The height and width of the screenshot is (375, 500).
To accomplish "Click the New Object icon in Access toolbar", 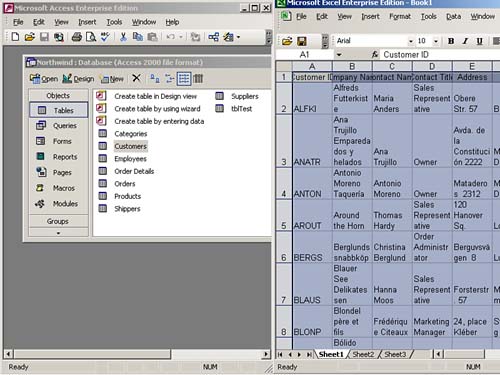I will (229, 37).
